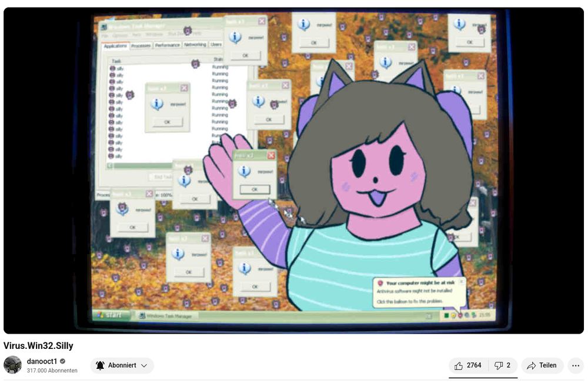Click the 317.000 Abonnenten subscriber count

tap(52, 370)
